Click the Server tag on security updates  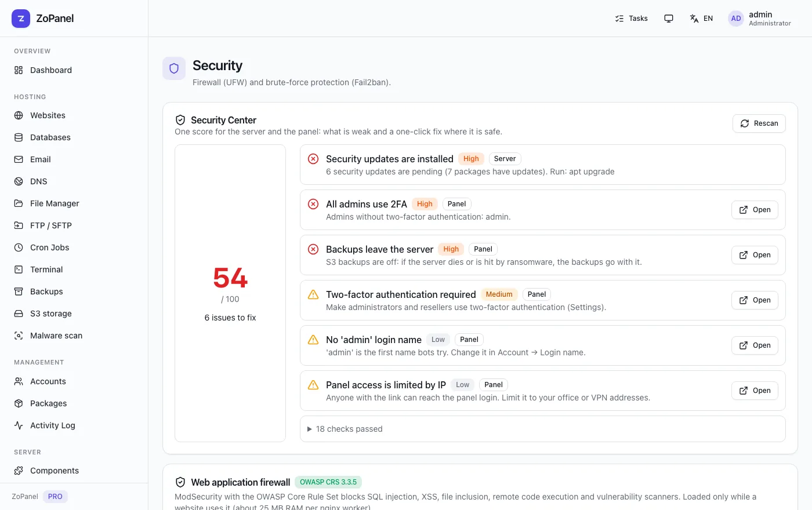pos(505,159)
